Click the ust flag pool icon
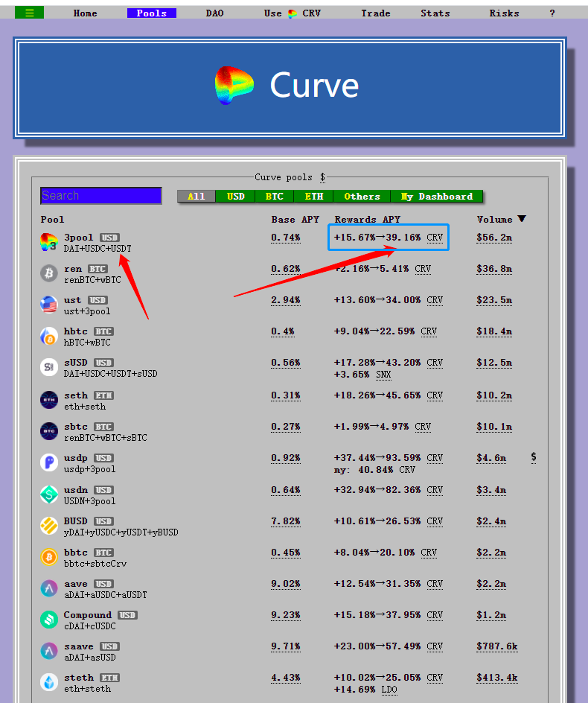Image resolution: width=588 pixels, height=703 pixels. 49,305
